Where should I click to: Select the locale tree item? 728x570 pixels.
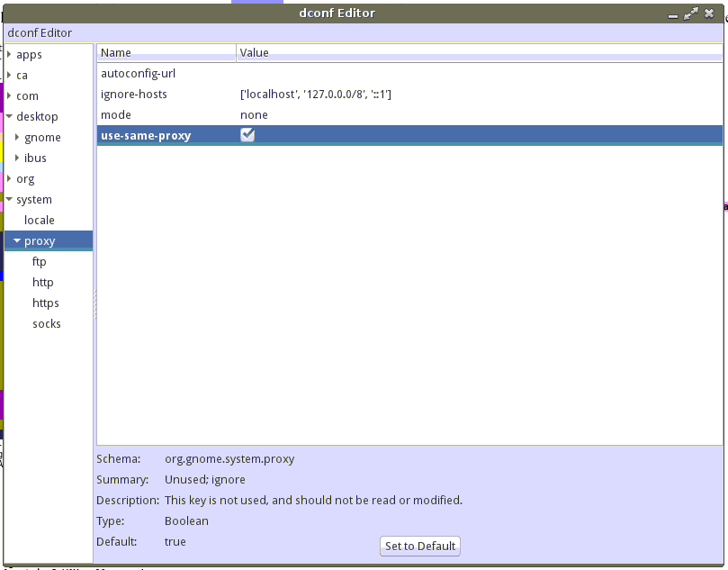coord(40,221)
